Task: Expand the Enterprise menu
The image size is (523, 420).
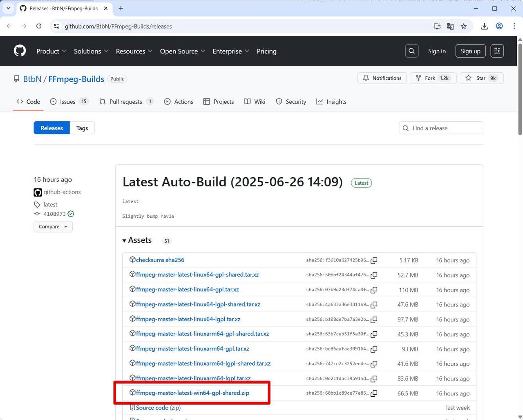Action: click(231, 51)
